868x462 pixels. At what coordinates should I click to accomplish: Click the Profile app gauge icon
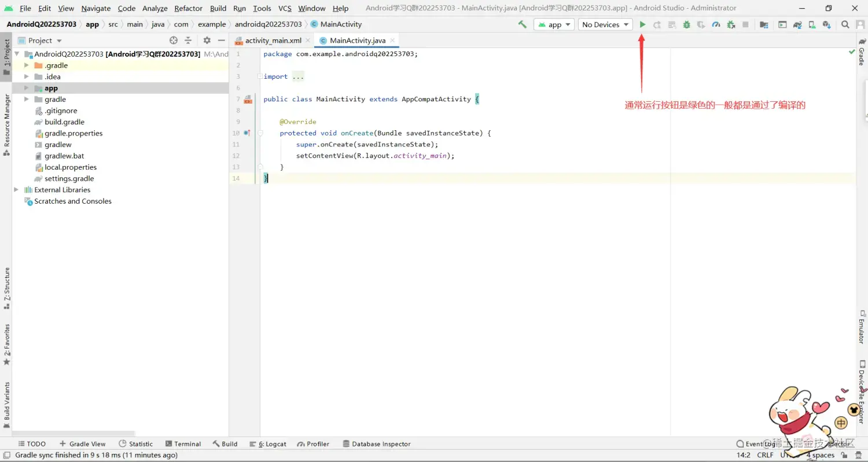coord(716,24)
